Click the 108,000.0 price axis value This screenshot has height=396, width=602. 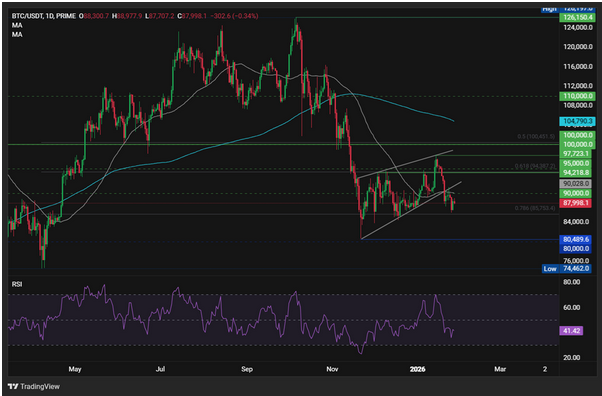tap(578, 105)
